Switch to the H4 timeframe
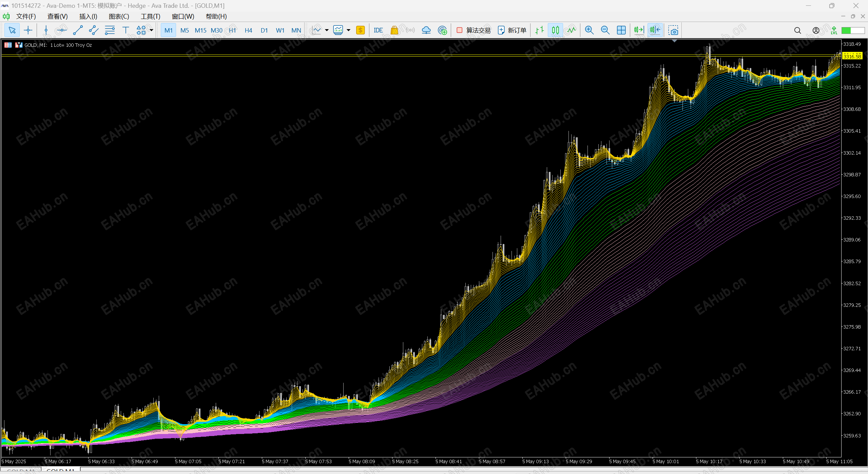Image resolution: width=868 pixels, height=474 pixels. coord(248,30)
